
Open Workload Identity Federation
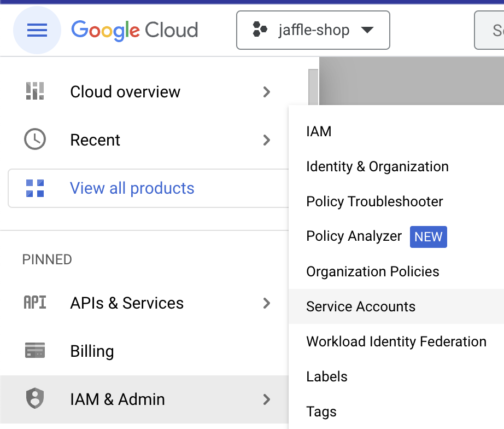396,341
